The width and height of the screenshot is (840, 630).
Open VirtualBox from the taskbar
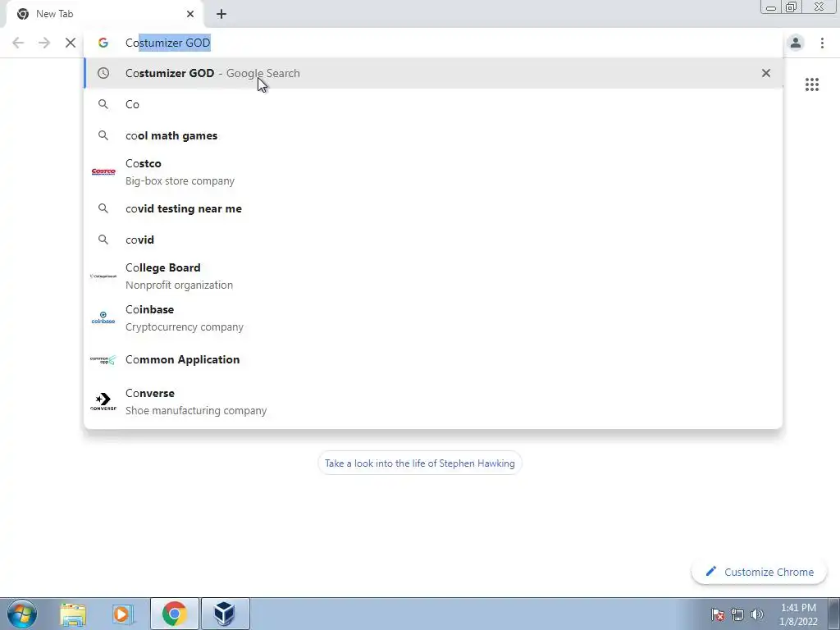(225, 614)
